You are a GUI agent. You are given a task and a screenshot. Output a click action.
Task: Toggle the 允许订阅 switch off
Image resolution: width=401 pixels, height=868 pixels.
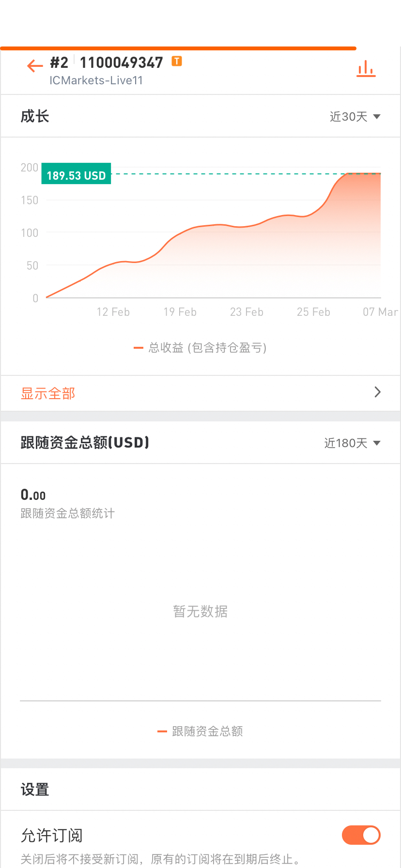point(361,835)
